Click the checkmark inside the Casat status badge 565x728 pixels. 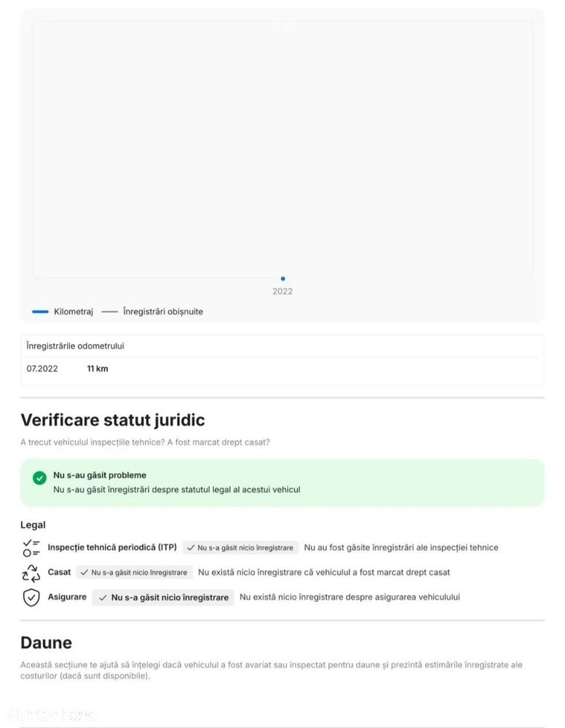coord(84,573)
